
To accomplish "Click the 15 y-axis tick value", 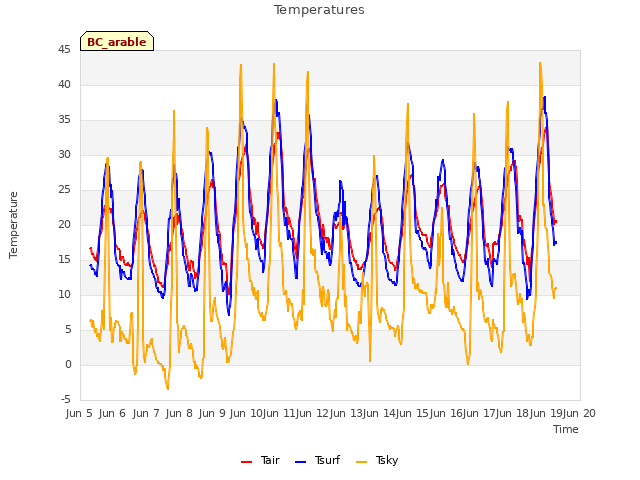I will 64,260.
